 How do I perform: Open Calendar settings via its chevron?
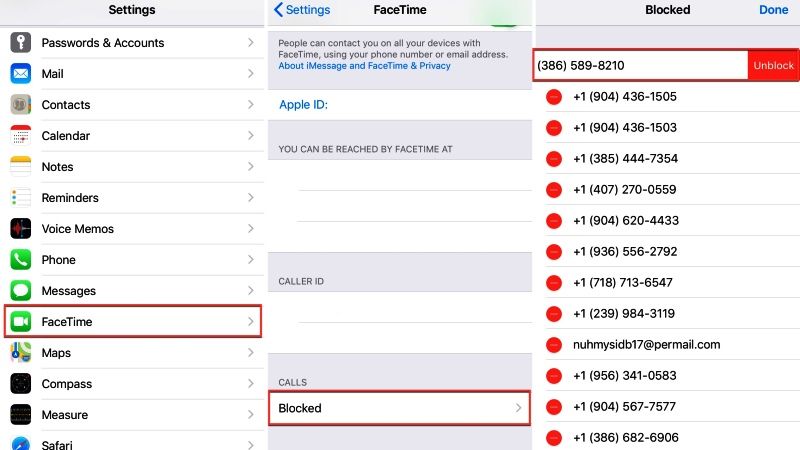pos(251,136)
